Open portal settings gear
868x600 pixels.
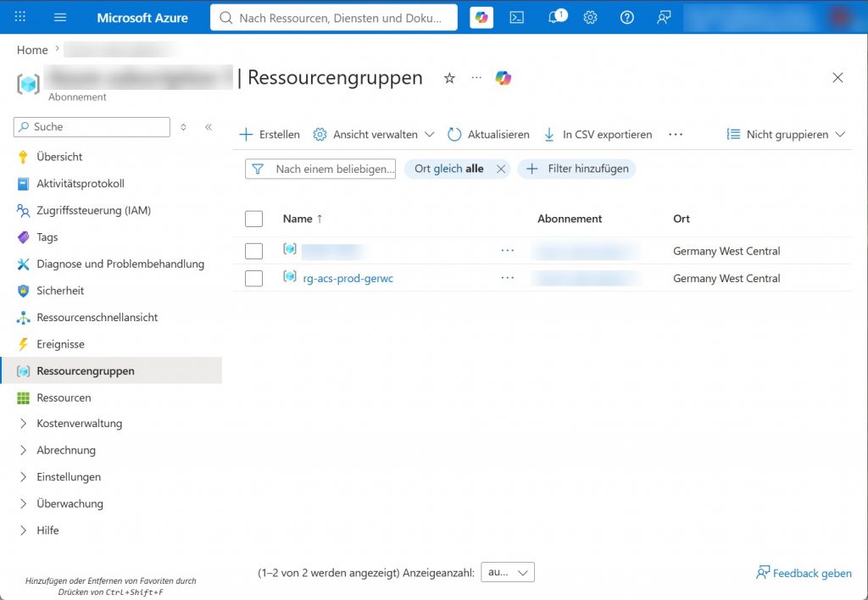(590, 18)
